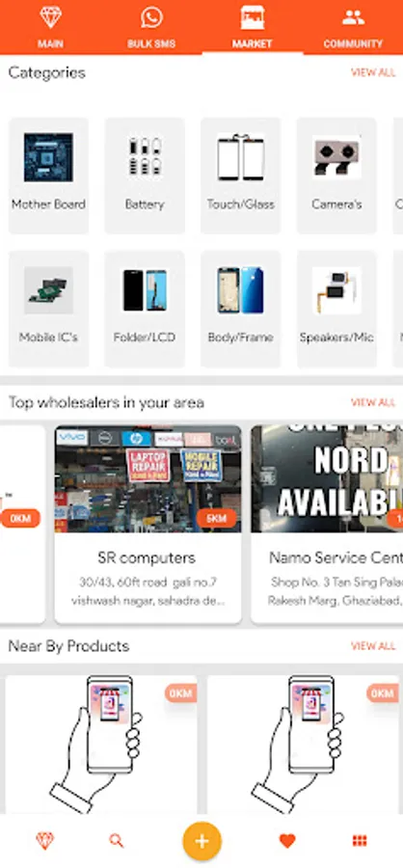Choose Speakers/Mic category
The height and width of the screenshot is (868, 403).
(x=336, y=309)
